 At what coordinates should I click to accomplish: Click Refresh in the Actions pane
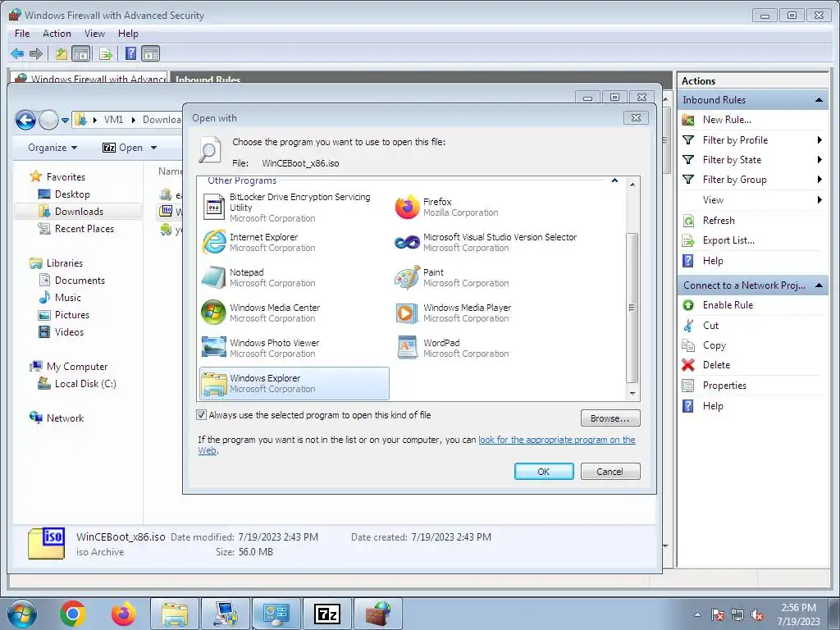(719, 220)
